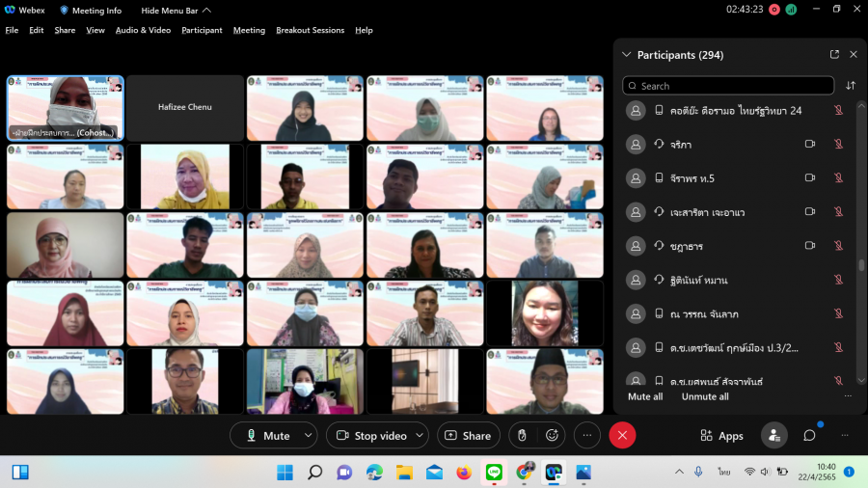Screen dimensions: 868x488
Task: Sort the participants list
Action: tap(851, 86)
